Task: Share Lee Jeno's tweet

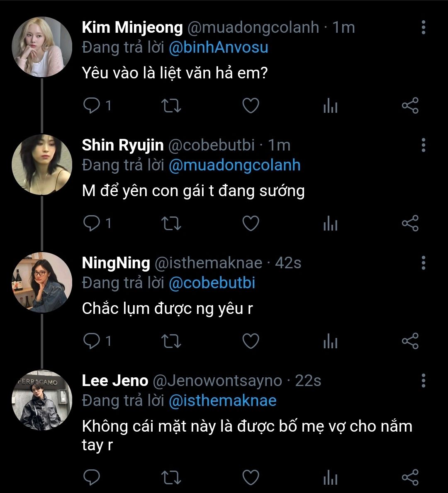Action: click(410, 477)
